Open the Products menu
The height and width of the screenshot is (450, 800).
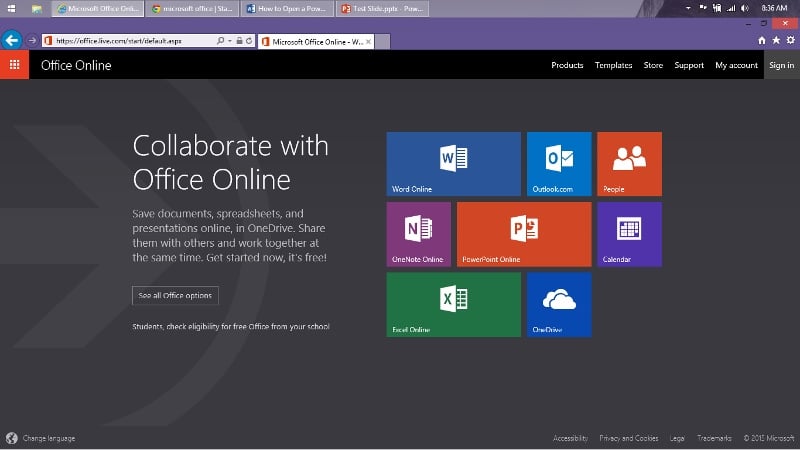pos(567,65)
